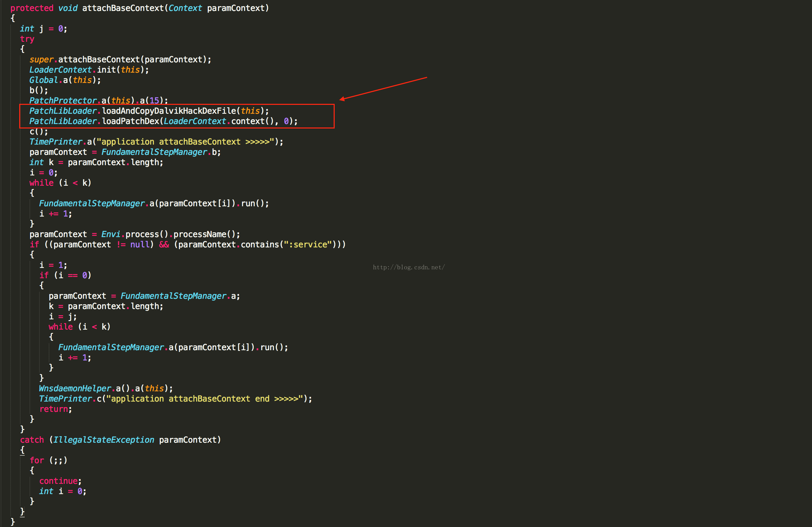Image resolution: width=812 pixels, height=527 pixels.
Task: Click the return statement
Action: (x=54, y=409)
